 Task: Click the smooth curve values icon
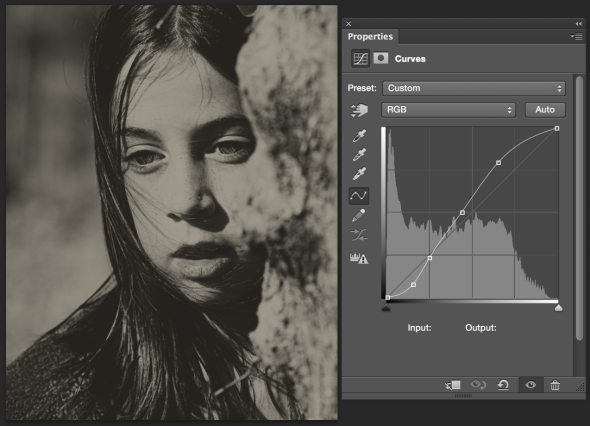pos(359,235)
